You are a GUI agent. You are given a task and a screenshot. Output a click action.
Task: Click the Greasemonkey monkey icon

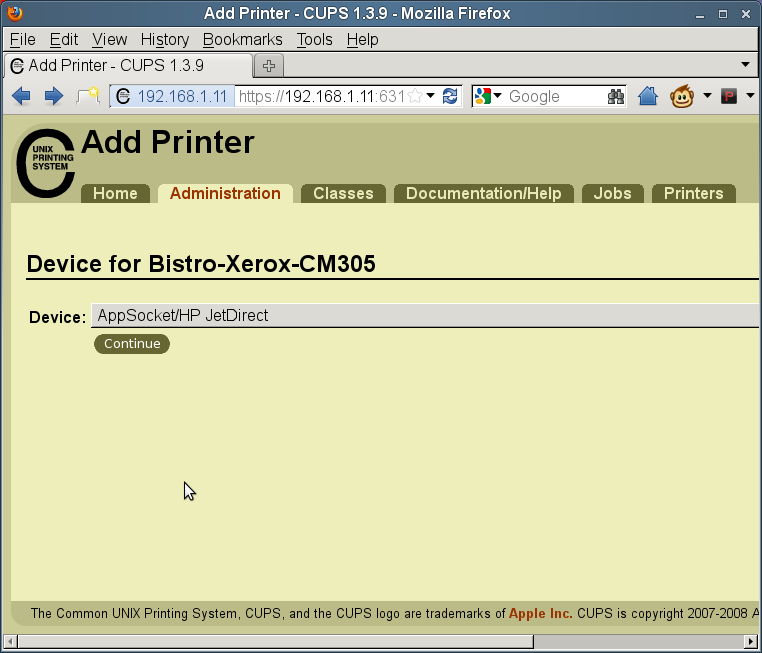point(682,96)
